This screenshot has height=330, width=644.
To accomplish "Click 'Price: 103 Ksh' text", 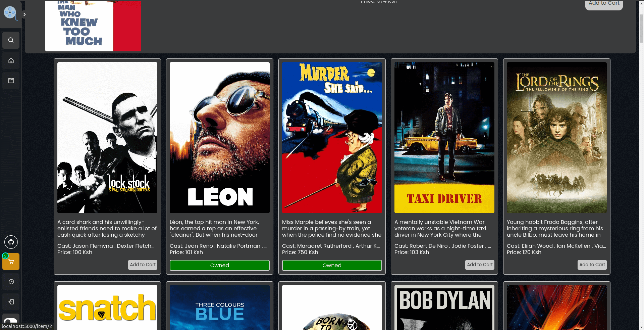I will tap(412, 252).
